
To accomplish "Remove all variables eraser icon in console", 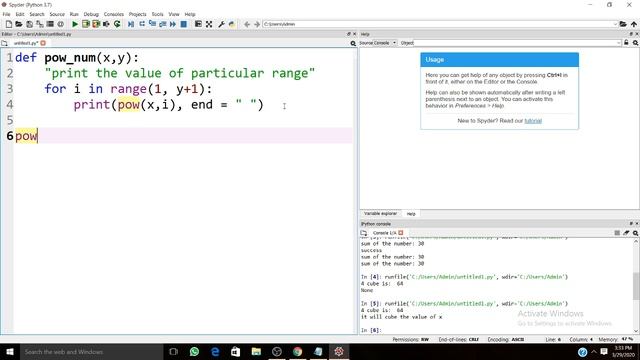I will coord(626,233).
